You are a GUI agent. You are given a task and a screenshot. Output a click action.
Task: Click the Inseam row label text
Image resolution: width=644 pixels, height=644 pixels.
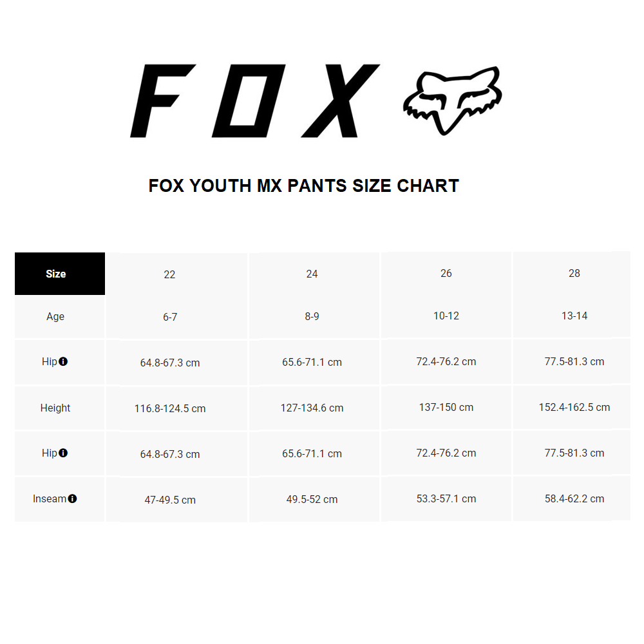point(50,499)
